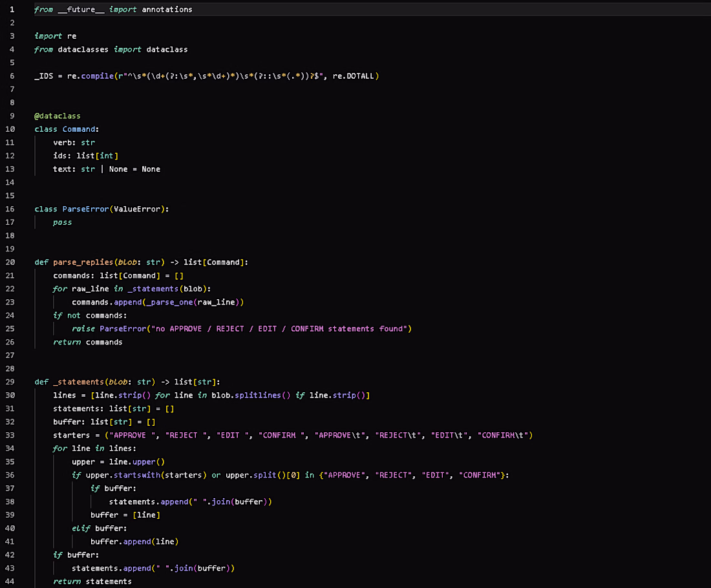Click the 'return commands' statement
Image resolution: width=711 pixels, height=588 pixels.
[88, 342]
